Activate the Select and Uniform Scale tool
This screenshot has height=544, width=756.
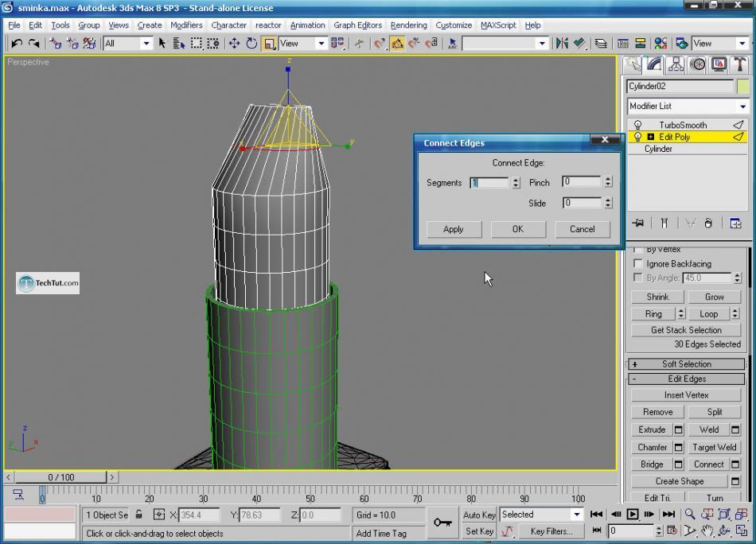point(269,44)
